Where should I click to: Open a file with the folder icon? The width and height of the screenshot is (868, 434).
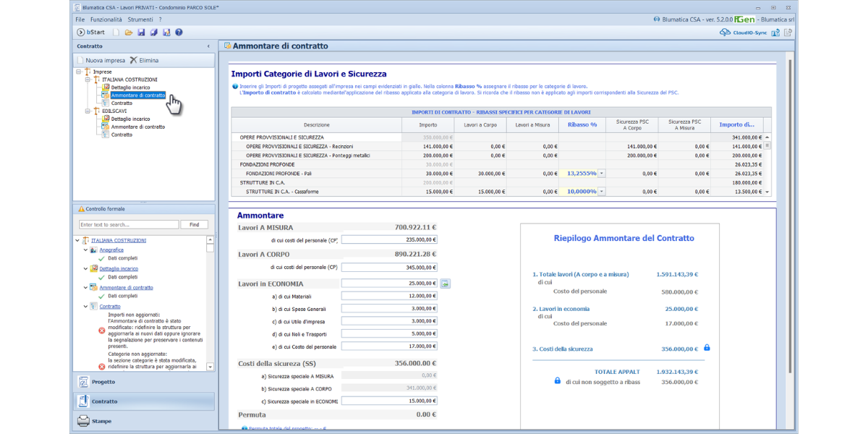[129, 33]
